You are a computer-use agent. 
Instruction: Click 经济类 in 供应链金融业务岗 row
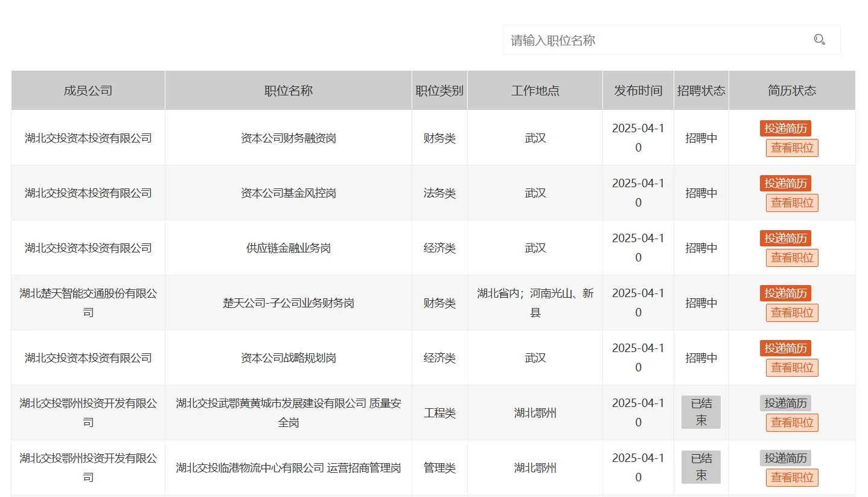coord(439,248)
